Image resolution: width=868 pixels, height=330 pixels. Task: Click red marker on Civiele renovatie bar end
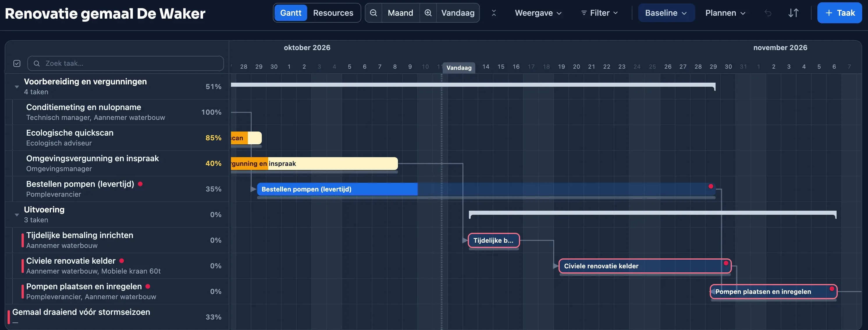tap(726, 263)
